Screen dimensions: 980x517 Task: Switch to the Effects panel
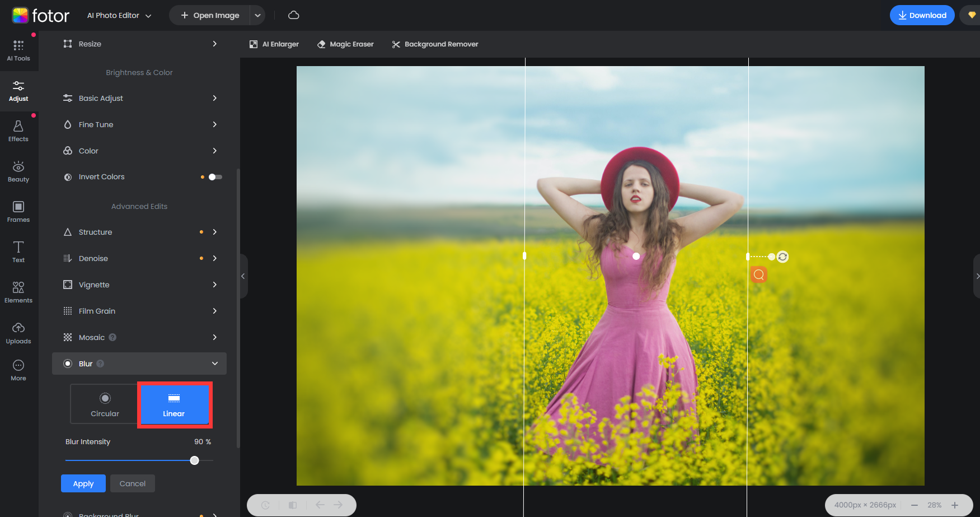[18, 131]
